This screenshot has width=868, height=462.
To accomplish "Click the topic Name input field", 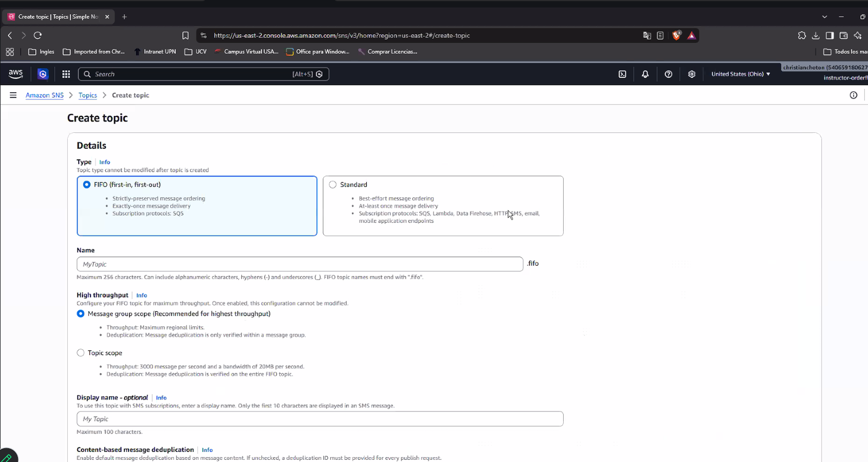I will [x=300, y=264].
